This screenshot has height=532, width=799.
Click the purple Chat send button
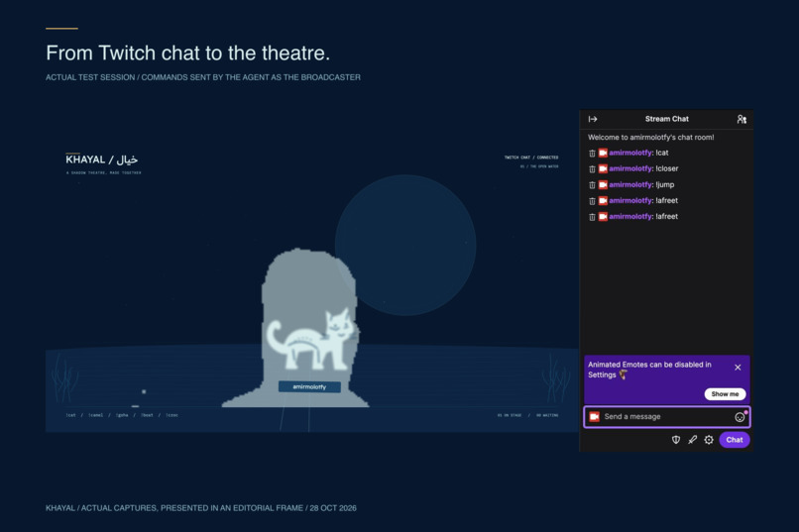coord(735,440)
